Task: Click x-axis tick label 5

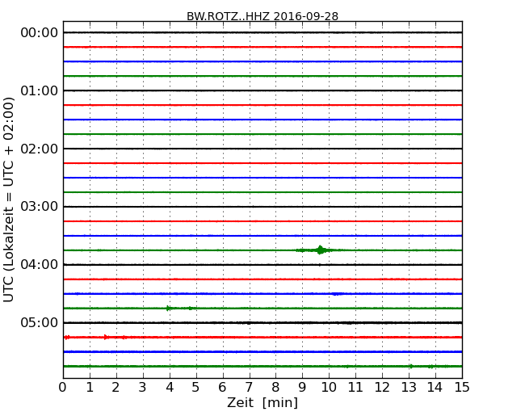Action: click(196, 388)
